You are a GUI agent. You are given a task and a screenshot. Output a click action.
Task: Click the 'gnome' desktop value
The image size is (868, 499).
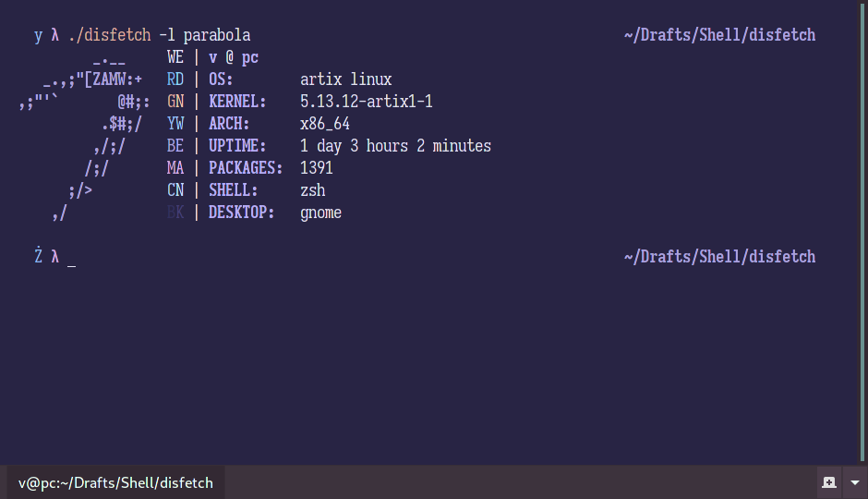320,213
